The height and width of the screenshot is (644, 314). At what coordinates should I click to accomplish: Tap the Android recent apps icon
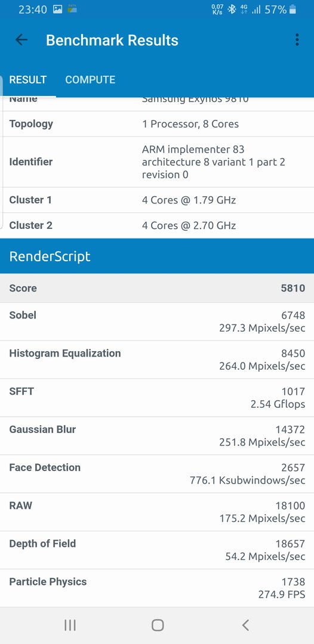point(70,625)
